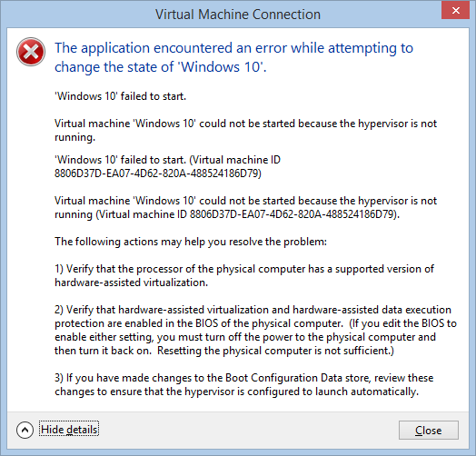Screen dimensions: 476x456
Task: Select the blue error heading text
Action: (233, 57)
